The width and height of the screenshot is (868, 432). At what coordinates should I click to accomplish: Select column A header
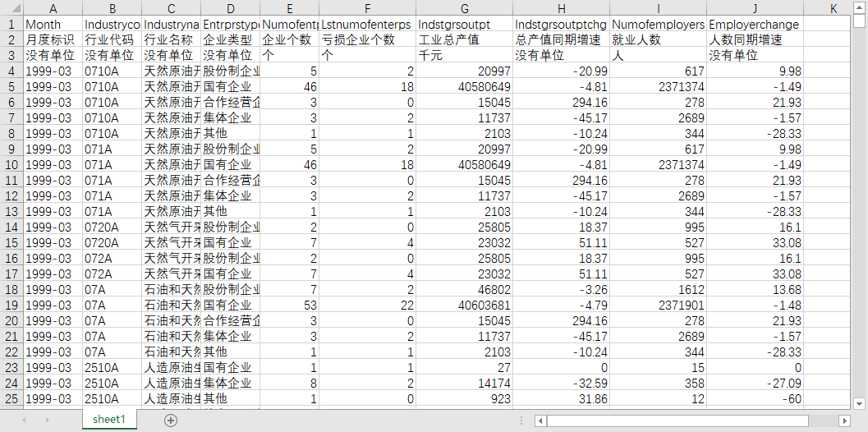pyautogui.click(x=53, y=8)
